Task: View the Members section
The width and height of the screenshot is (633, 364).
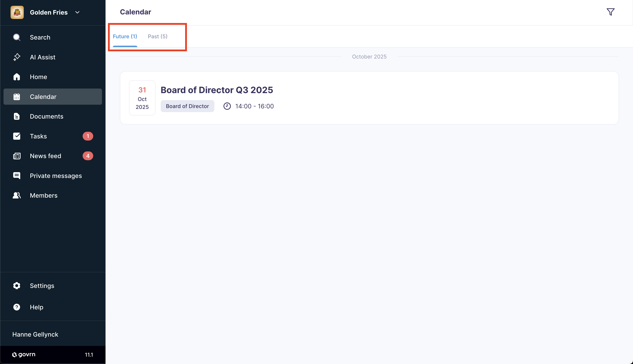Action: tap(44, 195)
